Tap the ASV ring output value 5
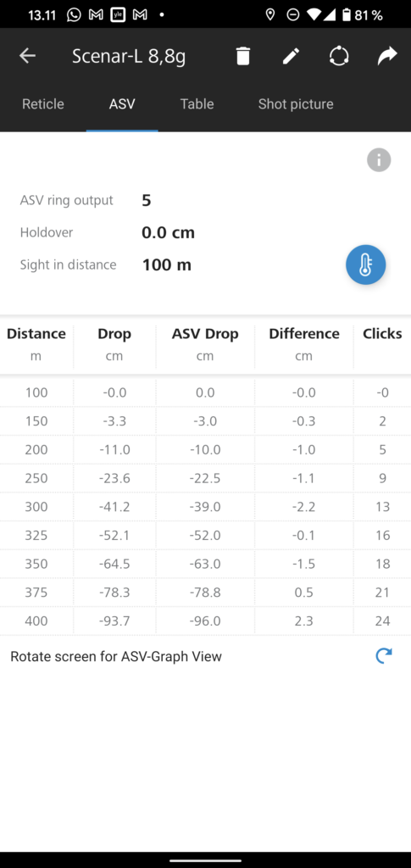The height and width of the screenshot is (868, 411). point(146,200)
